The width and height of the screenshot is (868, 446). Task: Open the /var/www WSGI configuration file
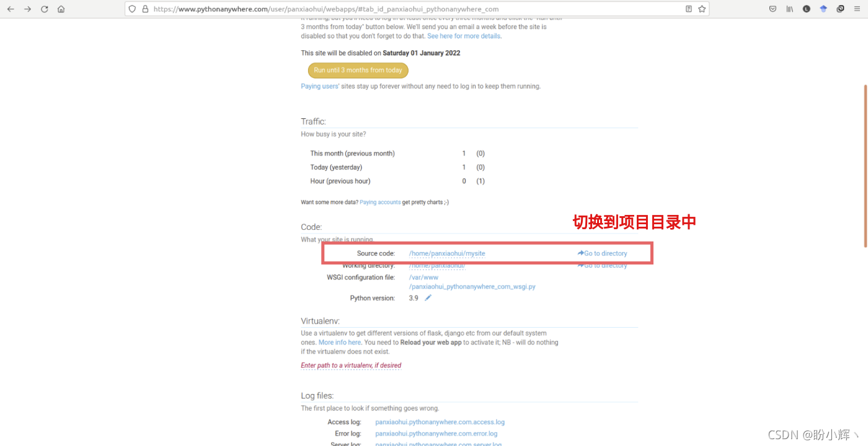(x=472, y=282)
